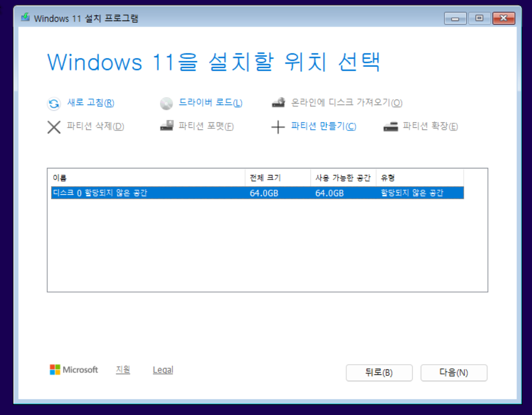This screenshot has height=415, width=532.
Task: Proceed with the 다음(N) button
Action: (454, 373)
